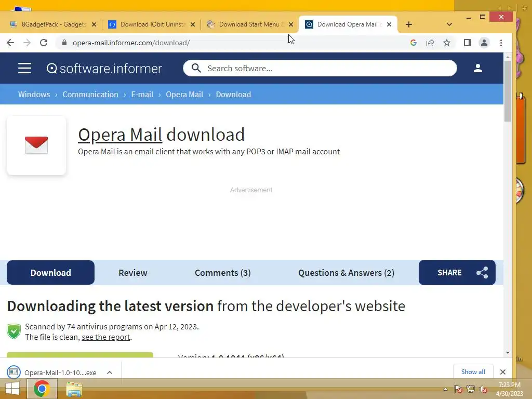Reload the current page
The image size is (532, 399).
tap(44, 43)
